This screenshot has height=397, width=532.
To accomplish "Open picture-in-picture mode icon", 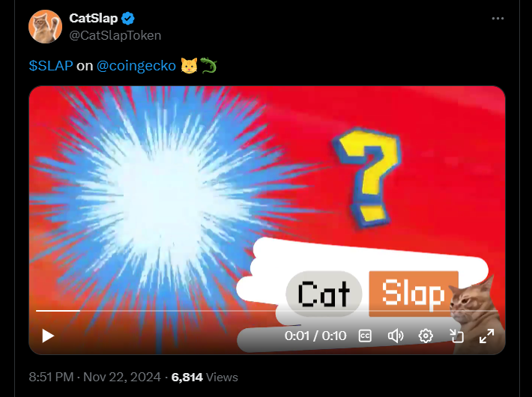I will [x=456, y=336].
